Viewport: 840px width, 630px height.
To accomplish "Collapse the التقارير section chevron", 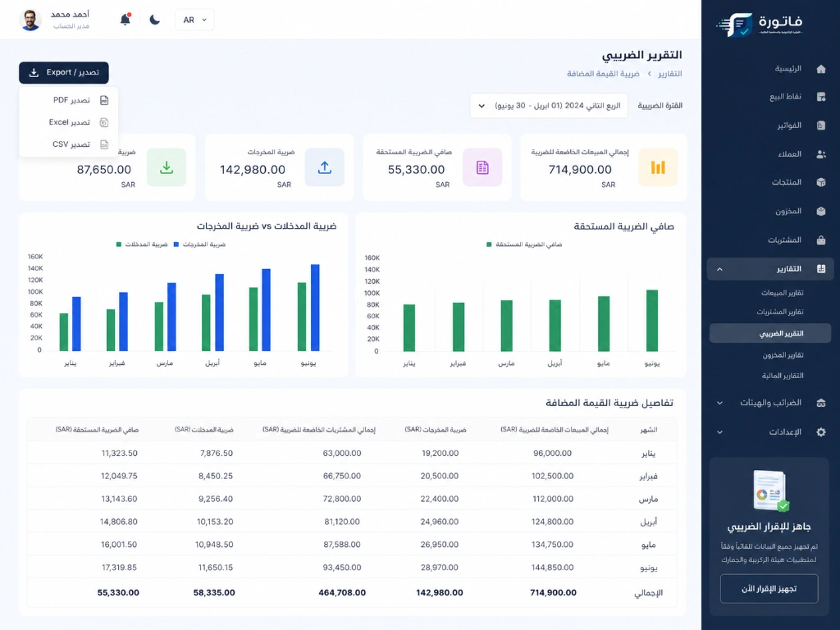I will 719,269.
